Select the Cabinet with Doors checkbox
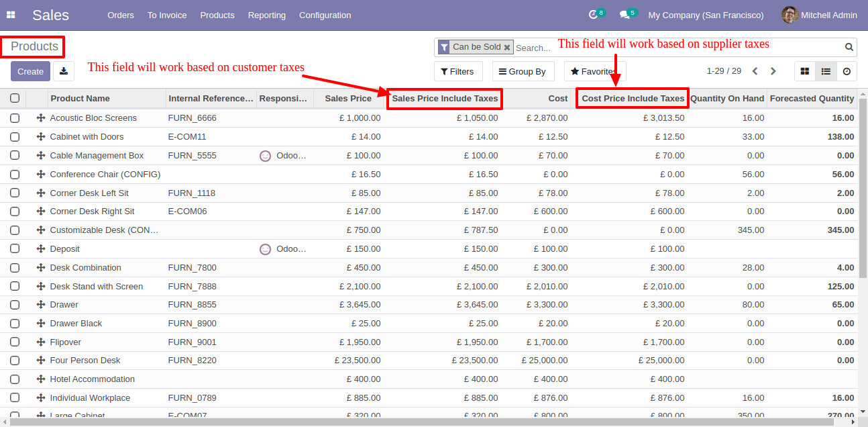868x427 pixels. (x=15, y=137)
